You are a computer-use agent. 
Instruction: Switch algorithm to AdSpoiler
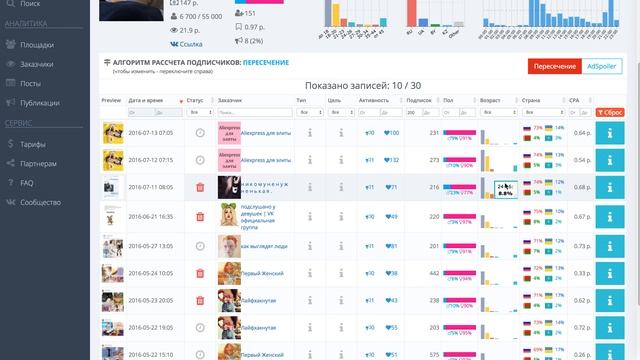(602, 67)
